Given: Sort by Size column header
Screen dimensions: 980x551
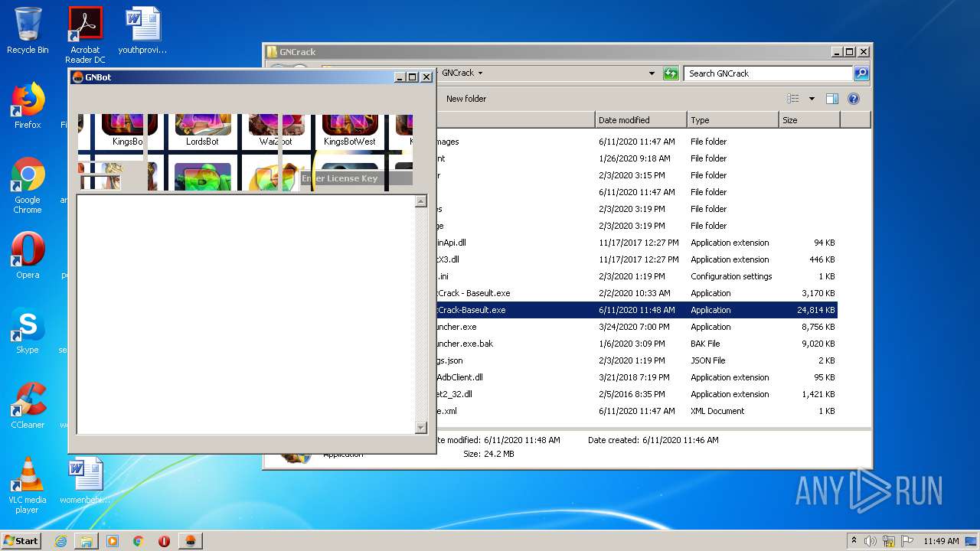Looking at the screenshot, I should pos(809,120).
